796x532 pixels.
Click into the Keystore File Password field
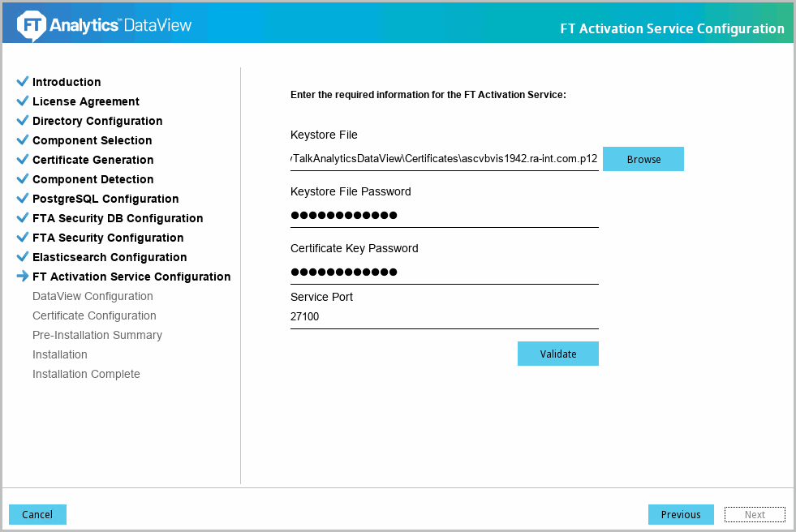tap(444, 216)
